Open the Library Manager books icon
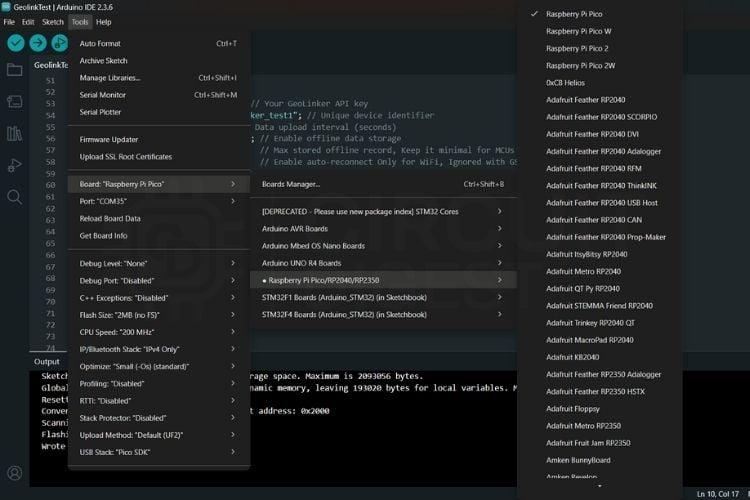This screenshot has width=750, height=500. (x=14, y=133)
